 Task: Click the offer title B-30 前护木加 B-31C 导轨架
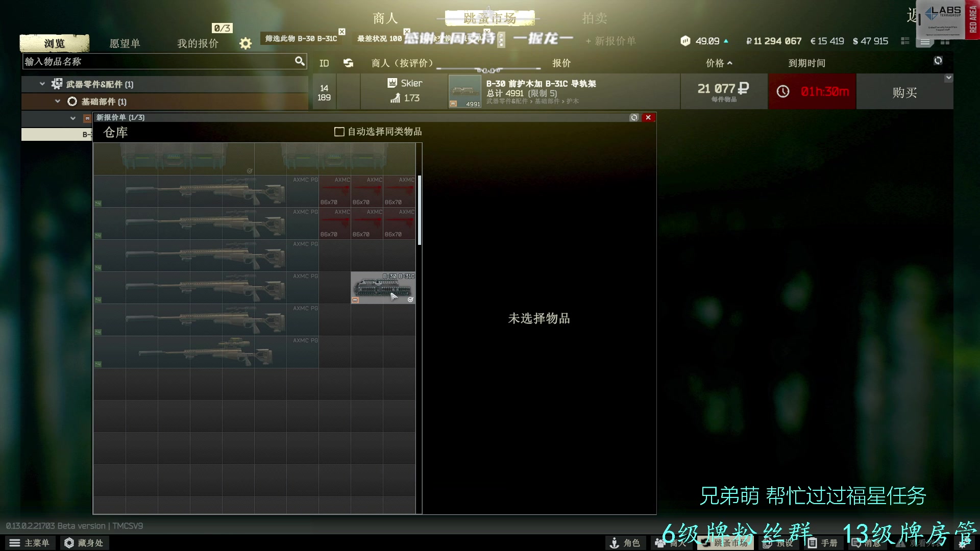point(541,83)
